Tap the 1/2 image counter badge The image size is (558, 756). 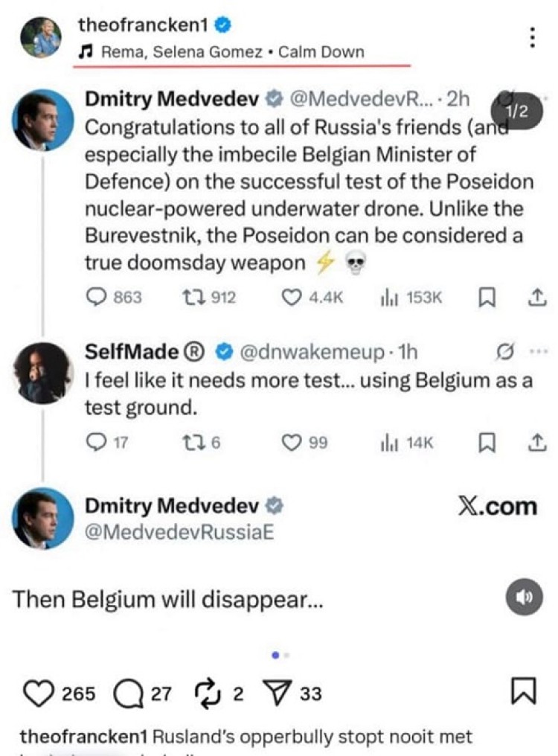516,111
